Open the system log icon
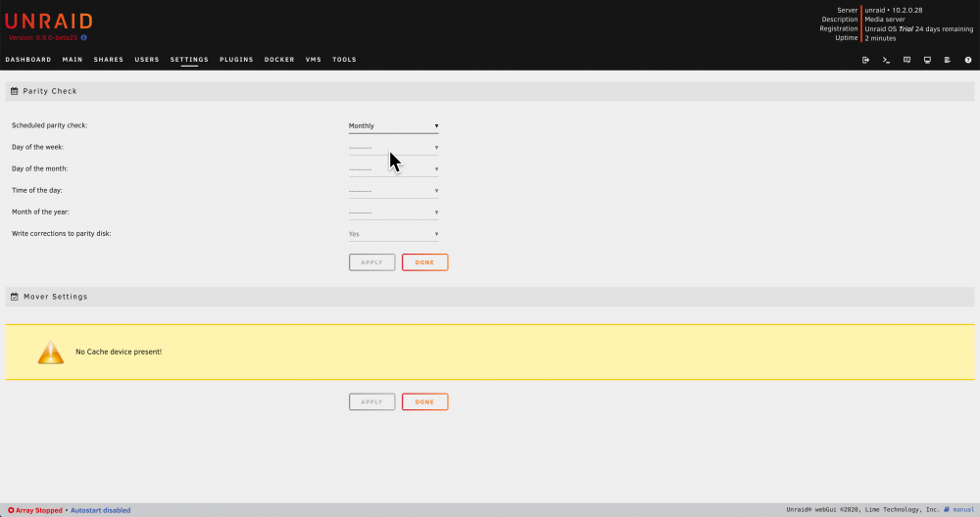980x517 pixels. pyautogui.click(x=948, y=60)
